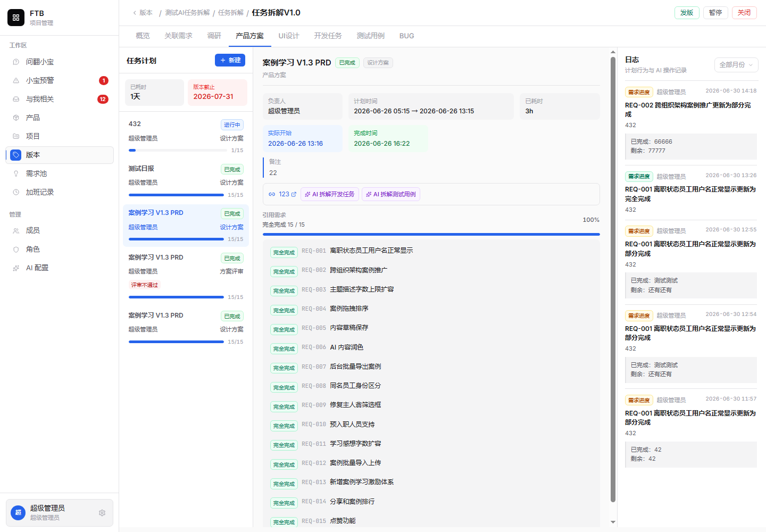Open requirement REQ-003 主题描述字数上限扩容
Screen dimensions: 766x532
(431, 289)
